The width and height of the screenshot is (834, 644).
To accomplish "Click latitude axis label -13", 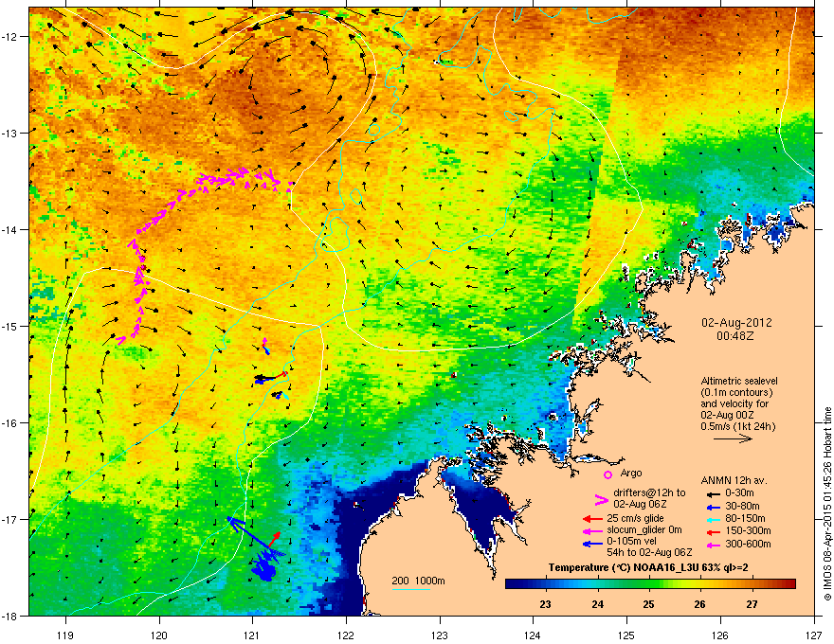I will [10, 133].
